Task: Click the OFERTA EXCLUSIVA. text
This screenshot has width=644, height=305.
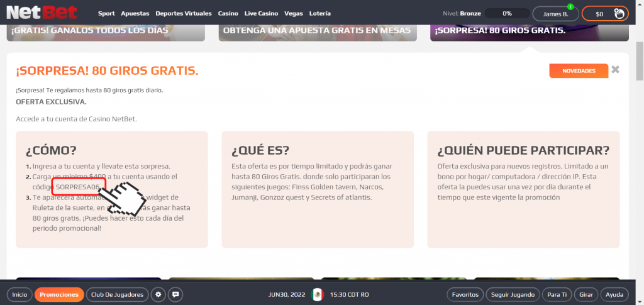Action: click(x=52, y=101)
